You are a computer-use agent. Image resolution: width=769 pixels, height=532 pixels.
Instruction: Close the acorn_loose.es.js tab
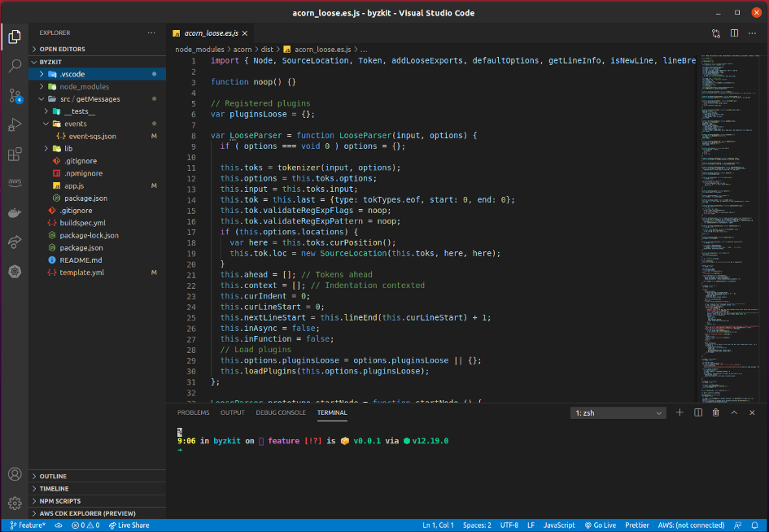[x=245, y=33]
